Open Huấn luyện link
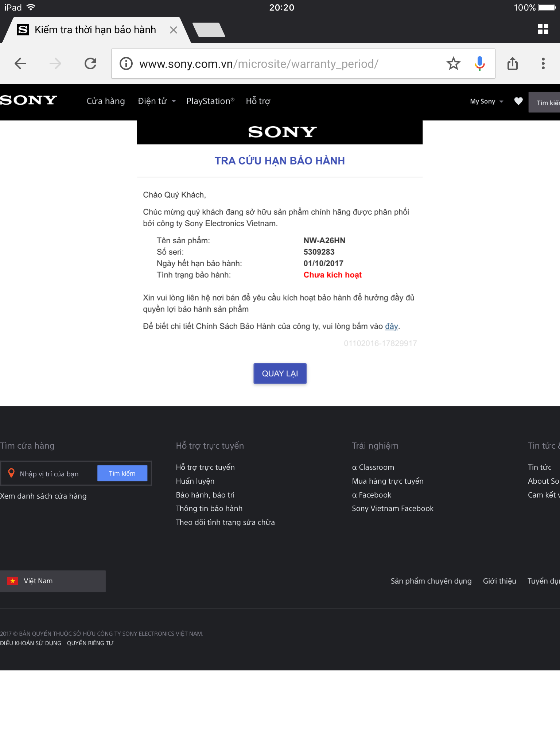The image size is (560, 747). (195, 481)
